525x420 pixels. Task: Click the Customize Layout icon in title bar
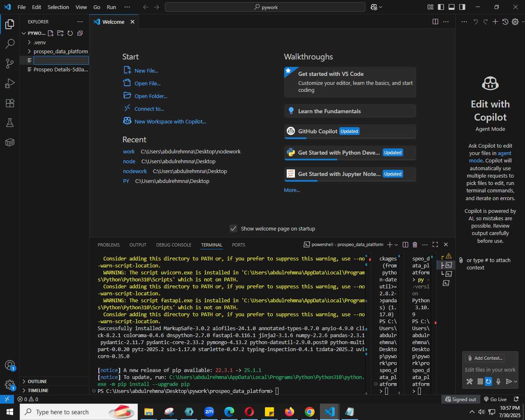(430, 7)
